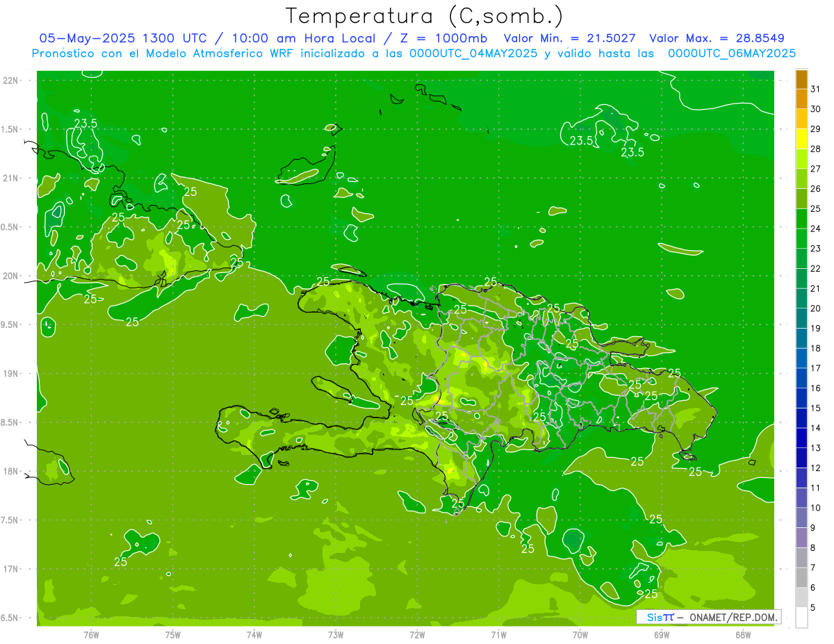This screenshot has width=834, height=644.
Task: Click the 19N latitude axis label
Action: pyautogui.click(x=10, y=374)
